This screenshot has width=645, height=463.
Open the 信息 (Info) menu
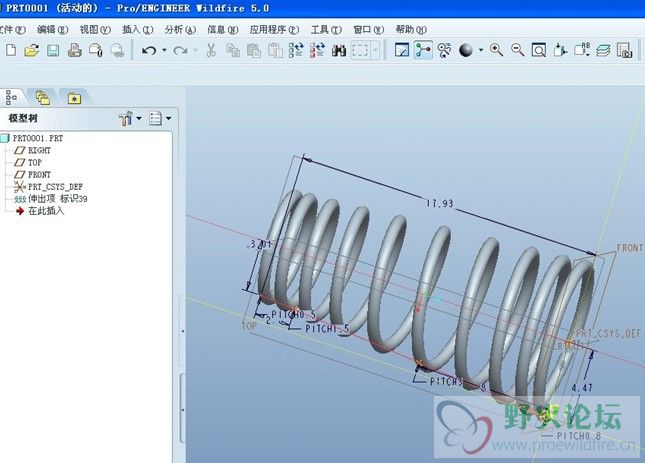pyautogui.click(x=223, y=30)
